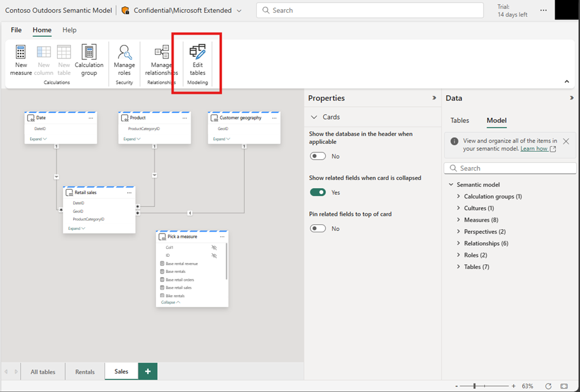
Task: Expand Measures (8) node
Action: point(458,220)
